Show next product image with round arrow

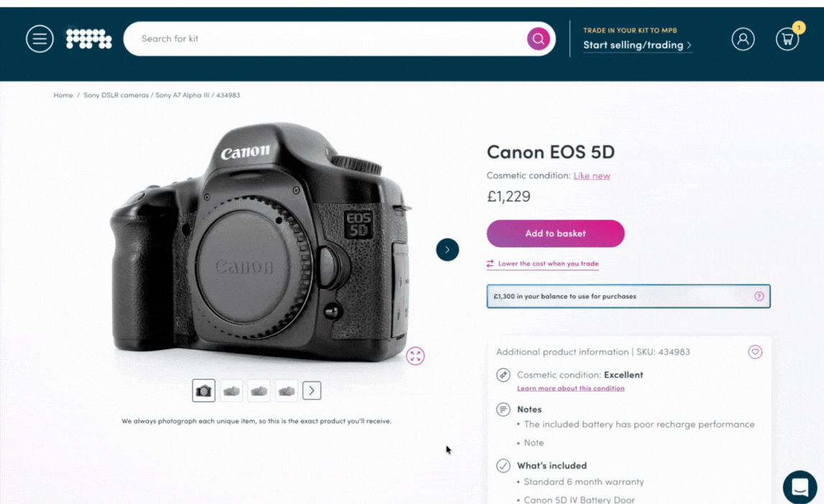[447, 249]
